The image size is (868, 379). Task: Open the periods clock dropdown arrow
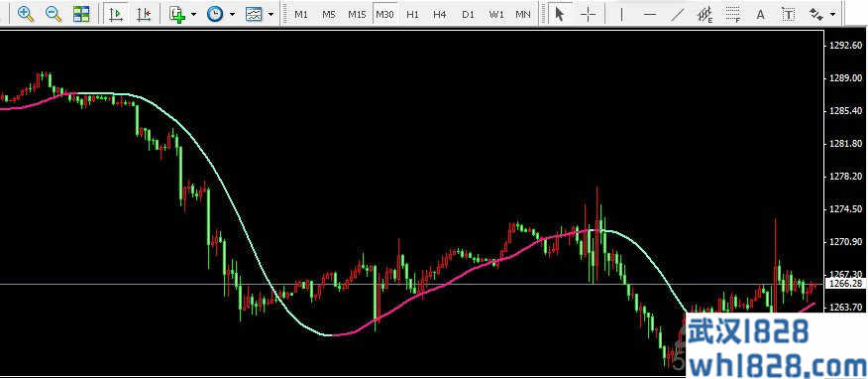[232, 15]
